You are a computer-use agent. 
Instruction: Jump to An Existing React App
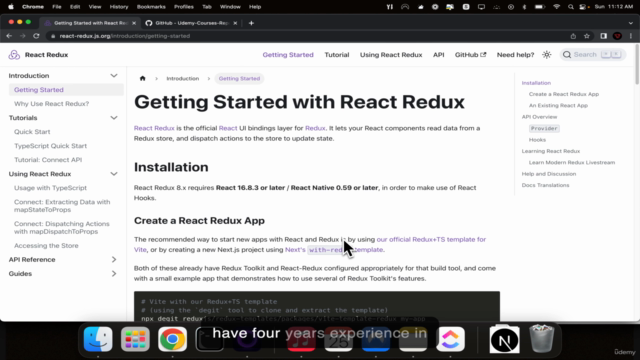(558, 105)
